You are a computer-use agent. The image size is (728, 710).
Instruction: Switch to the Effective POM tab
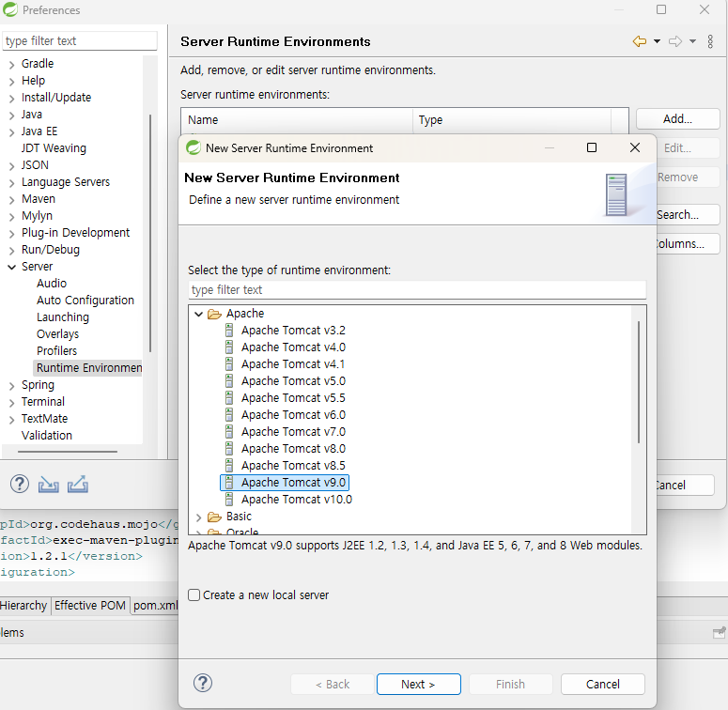(x=90, y=606)
